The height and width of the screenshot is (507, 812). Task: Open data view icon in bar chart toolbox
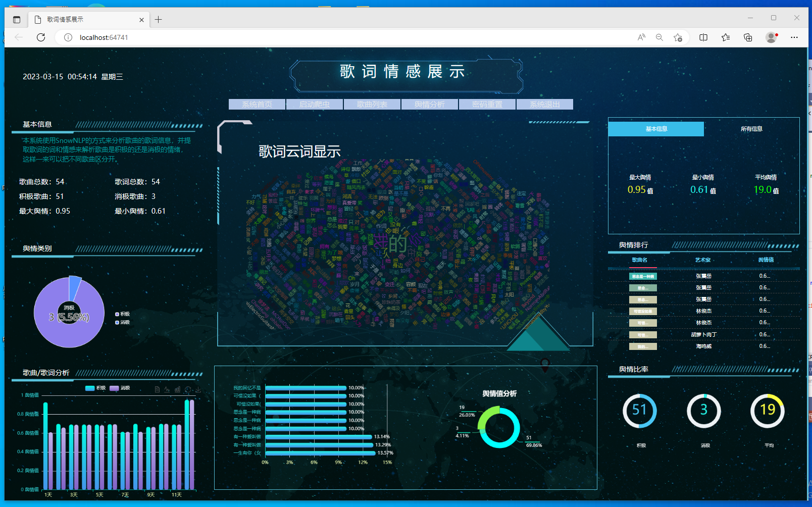pos(157,389)
